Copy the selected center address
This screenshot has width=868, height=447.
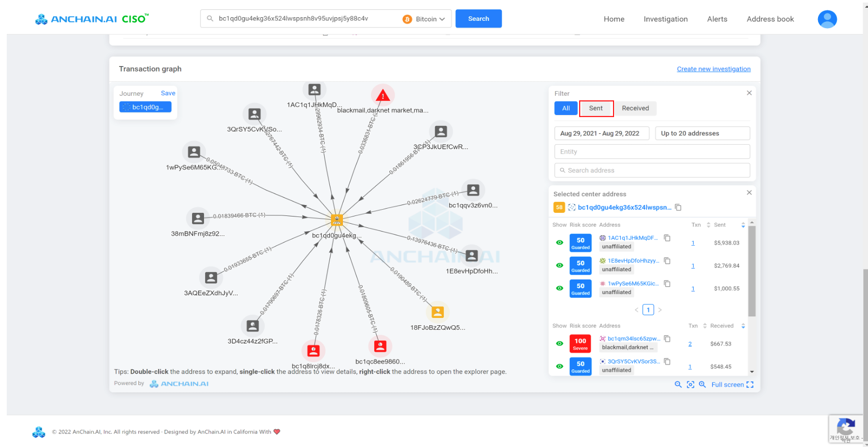tap(678, 207)
